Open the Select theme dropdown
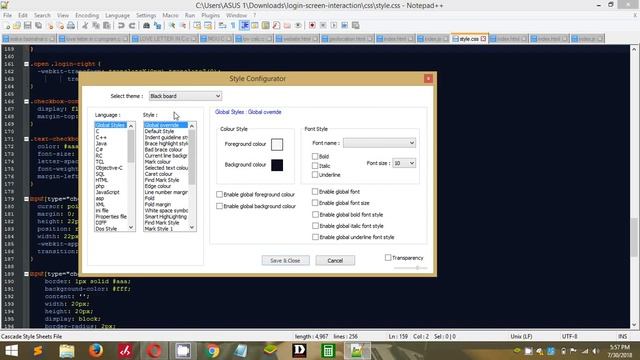This screenshot has height=360, width=640. [x=185, y=96]
